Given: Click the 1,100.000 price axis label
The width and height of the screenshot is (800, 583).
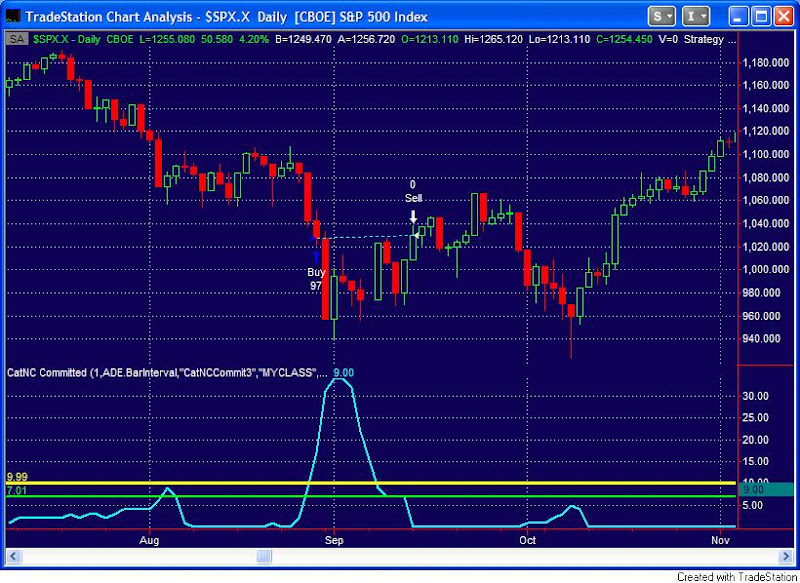Looking at the screenshot, I should pyautogui.click(x=766, y=155).
